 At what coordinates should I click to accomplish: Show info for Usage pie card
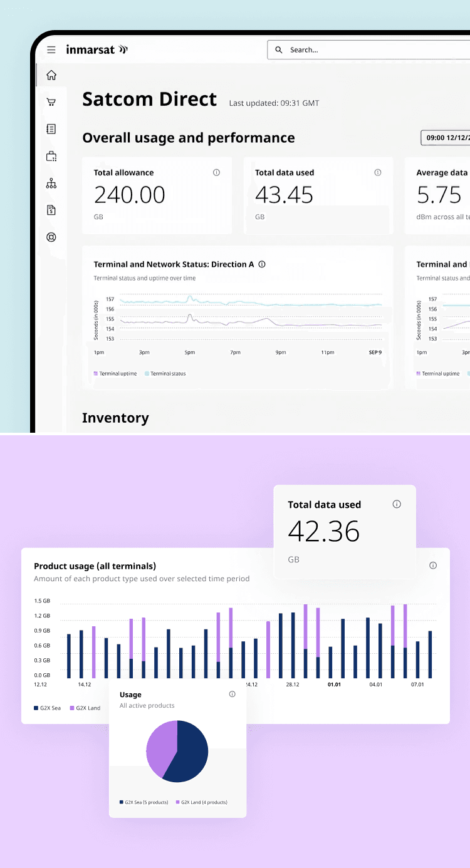click(232, 694)
